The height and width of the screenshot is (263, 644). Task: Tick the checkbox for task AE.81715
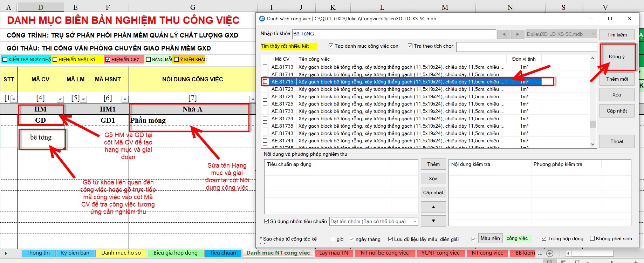[265, 82]
